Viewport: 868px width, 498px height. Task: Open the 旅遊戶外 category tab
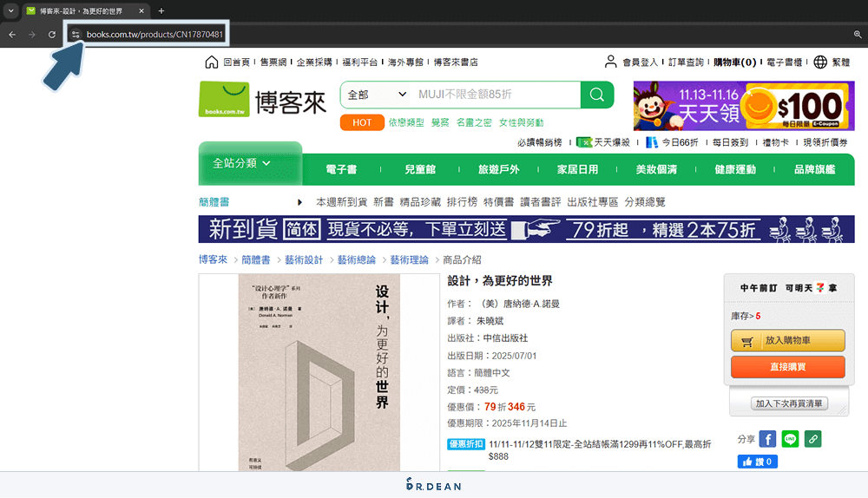499,169
